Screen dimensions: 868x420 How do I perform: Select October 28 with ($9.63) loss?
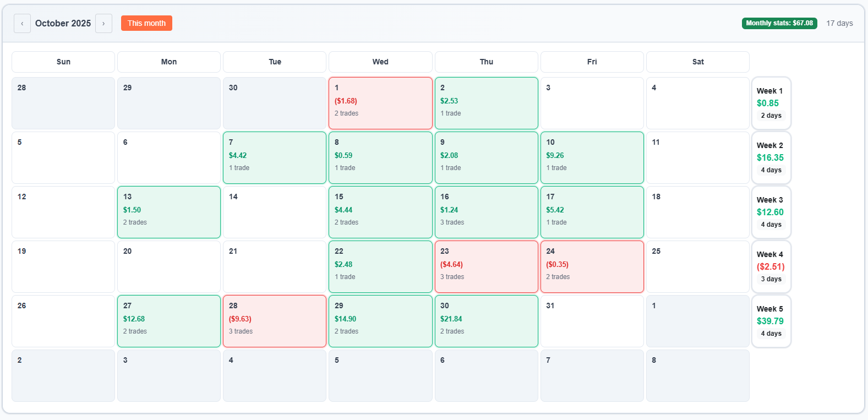click(x=274, y=321)
